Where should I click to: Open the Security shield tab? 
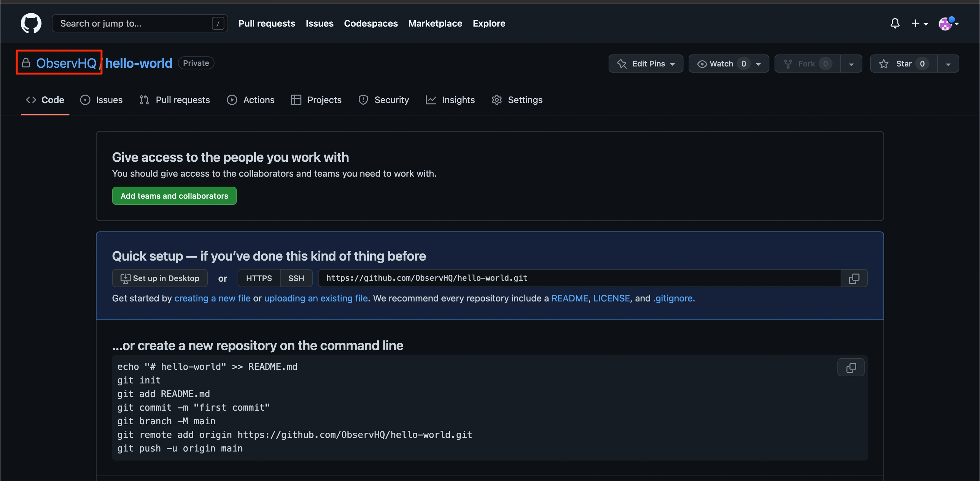click(383, 100)
